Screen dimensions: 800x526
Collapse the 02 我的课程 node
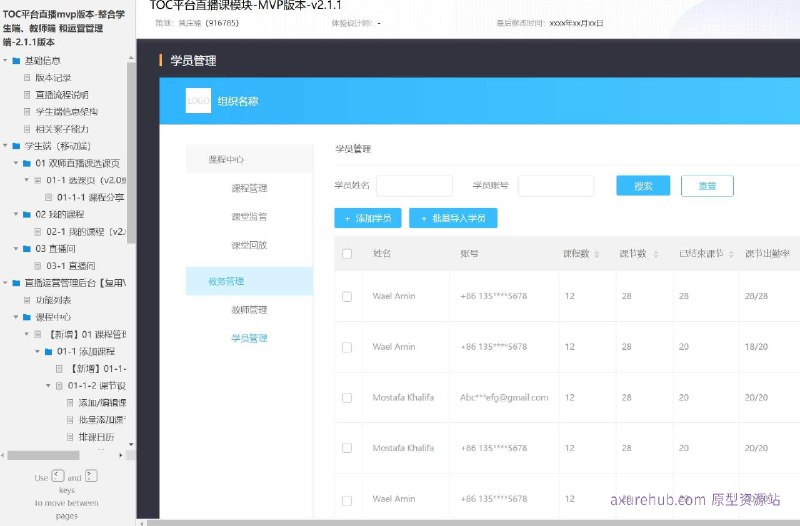click(16, 214)
